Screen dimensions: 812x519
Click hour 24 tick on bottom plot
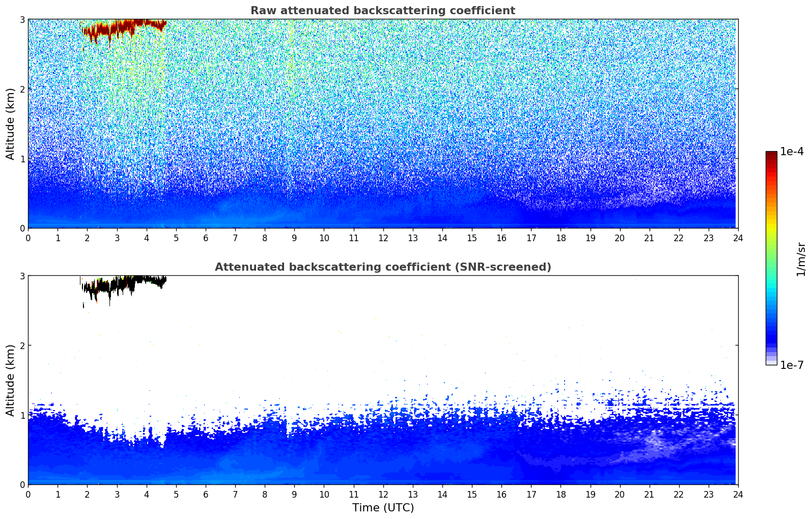click(738, 495)
